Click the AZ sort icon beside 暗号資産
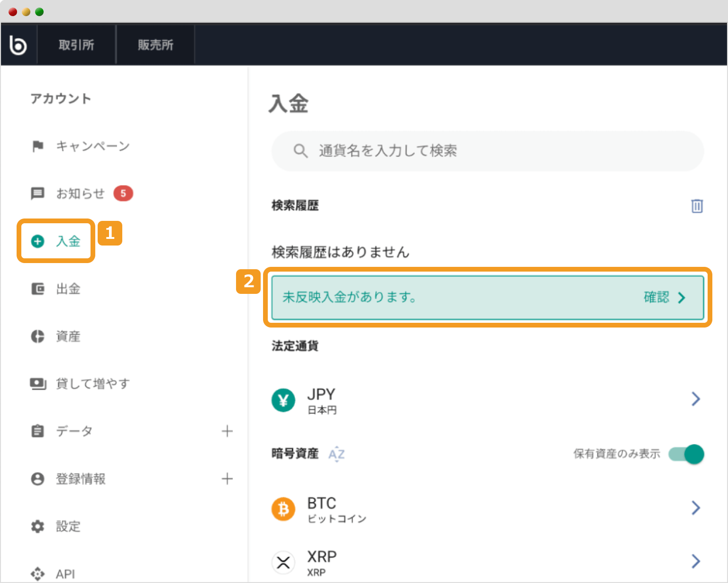The width and height of the screenshot is (728, 583). (x=337, y=454)
